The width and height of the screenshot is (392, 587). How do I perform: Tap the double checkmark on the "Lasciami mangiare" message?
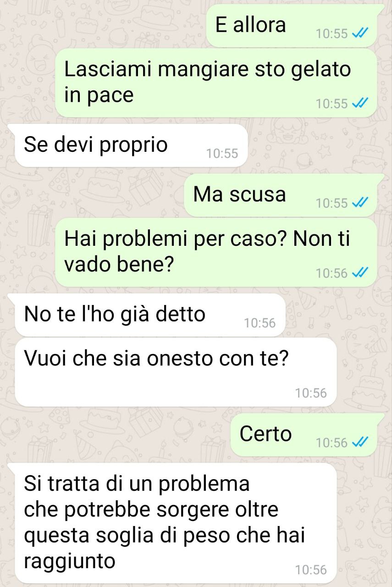(x=358, y=104)
